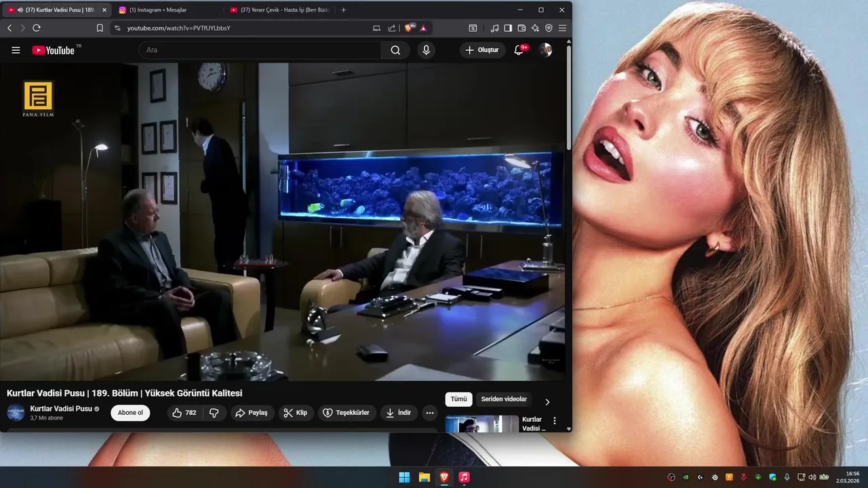Open the recommended Kurtlar Vadisi video thumbnail

pyautogui.click(x=482, y=424)
